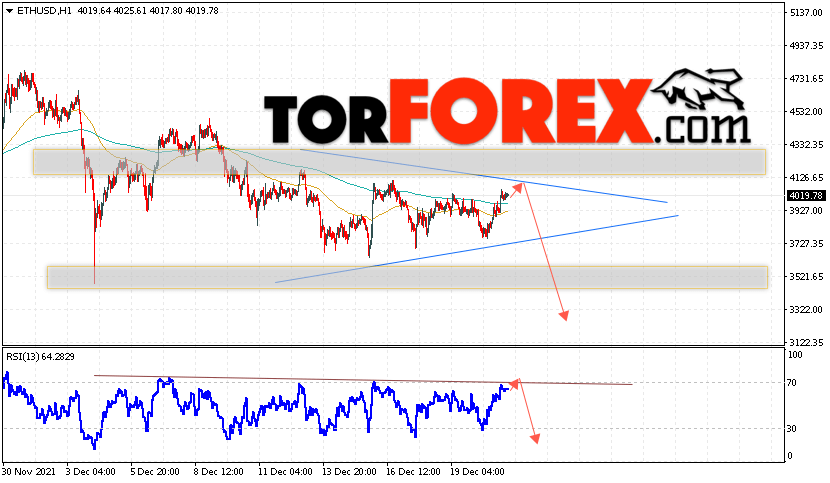Click the 5 Dec 20:00 time label

(155, 472)
